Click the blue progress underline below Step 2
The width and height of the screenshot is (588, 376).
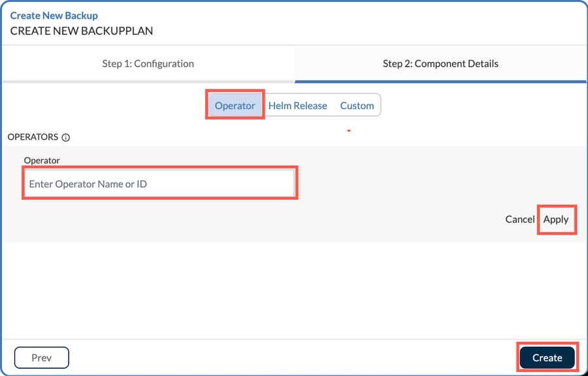click(x=440, y=82)
